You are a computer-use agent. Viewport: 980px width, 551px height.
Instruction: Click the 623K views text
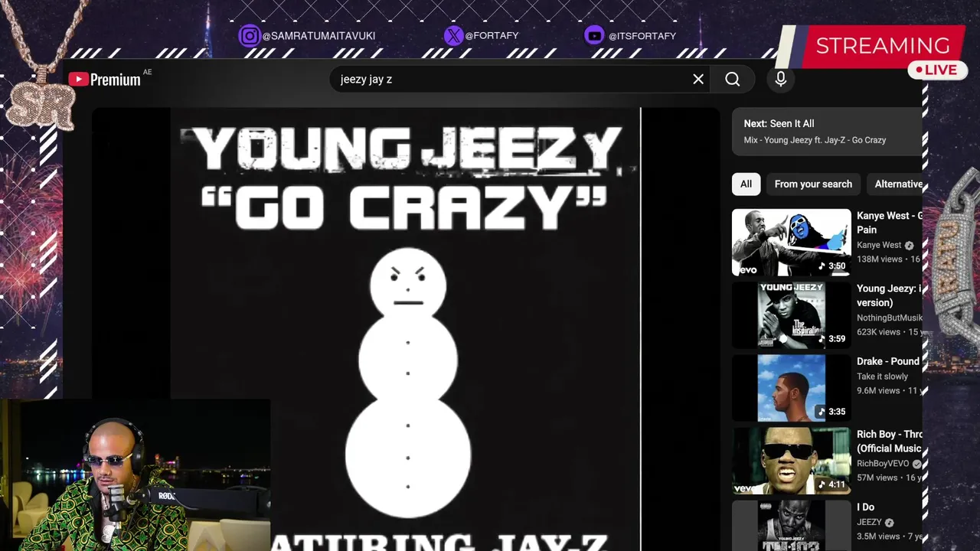click(878, 332)
